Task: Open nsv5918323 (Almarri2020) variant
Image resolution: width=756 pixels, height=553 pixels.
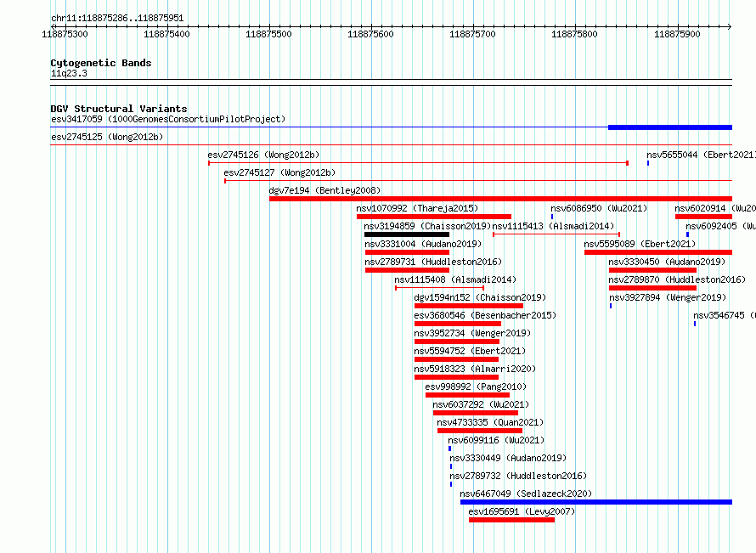Action: coord(475,369)
